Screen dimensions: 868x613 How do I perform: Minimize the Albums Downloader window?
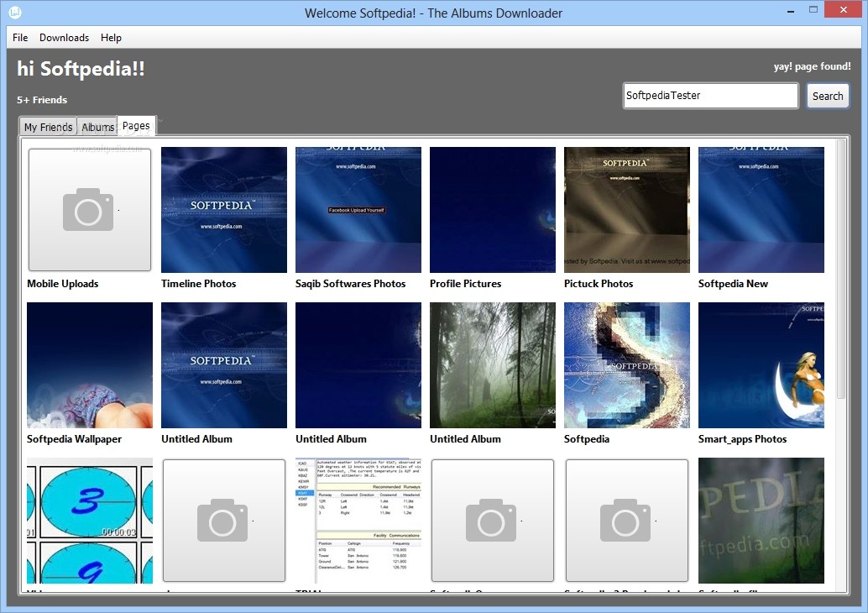[791, 11]
